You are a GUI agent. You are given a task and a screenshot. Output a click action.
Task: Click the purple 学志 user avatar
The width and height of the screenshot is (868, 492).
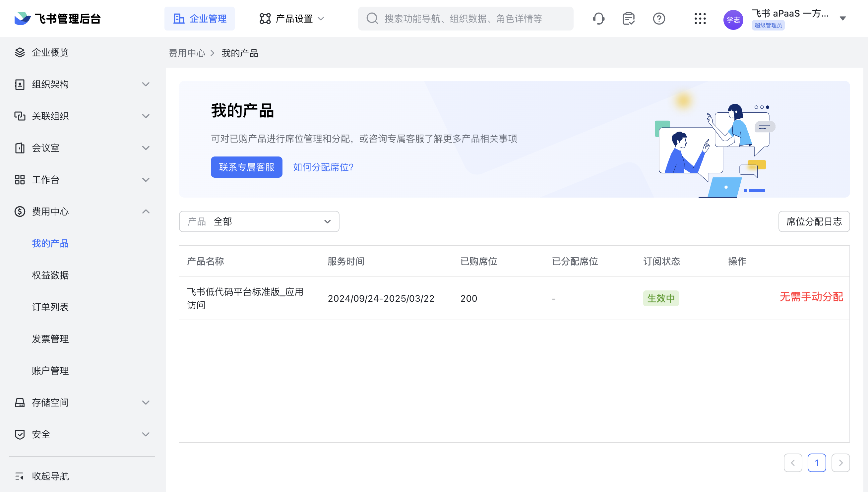(733, 20)
